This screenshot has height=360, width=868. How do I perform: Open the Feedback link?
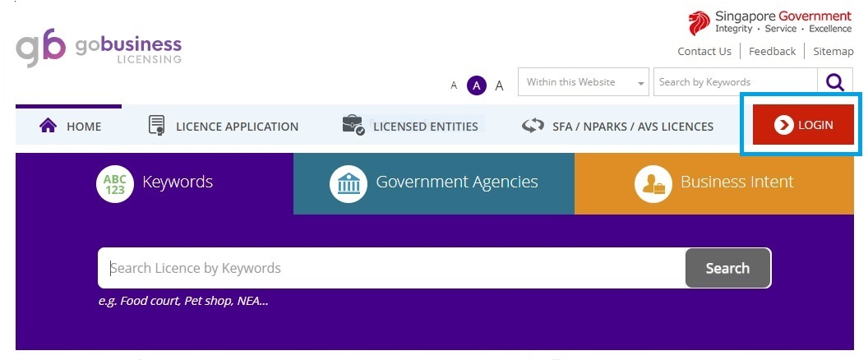(x=772, y=52)
